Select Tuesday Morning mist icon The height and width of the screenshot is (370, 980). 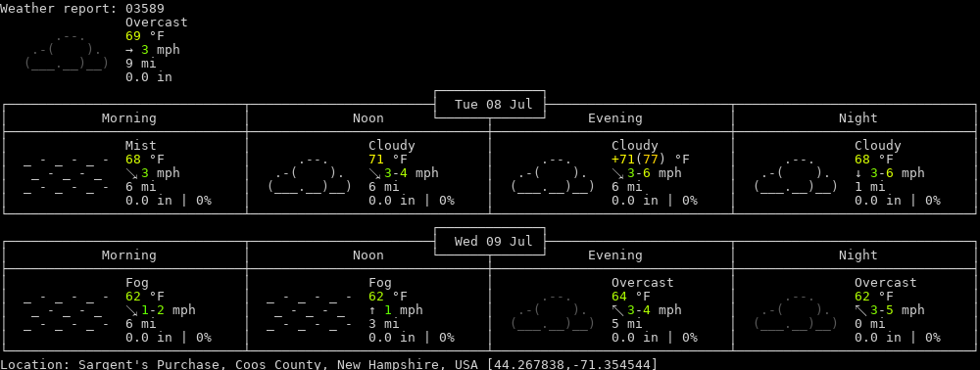67,173
